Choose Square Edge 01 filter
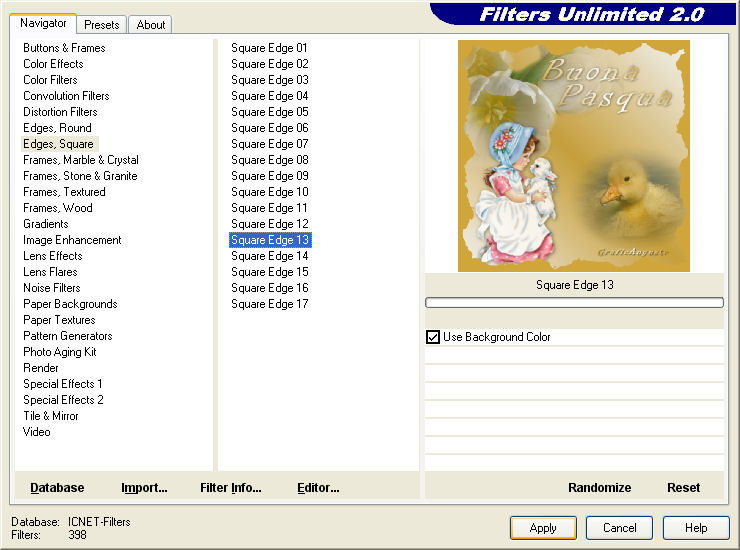 269,48
